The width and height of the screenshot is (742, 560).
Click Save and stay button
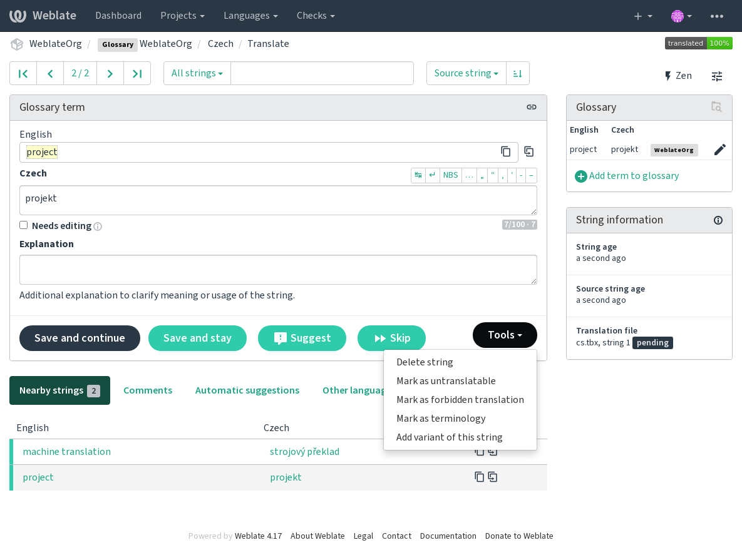tap(197, 338)
